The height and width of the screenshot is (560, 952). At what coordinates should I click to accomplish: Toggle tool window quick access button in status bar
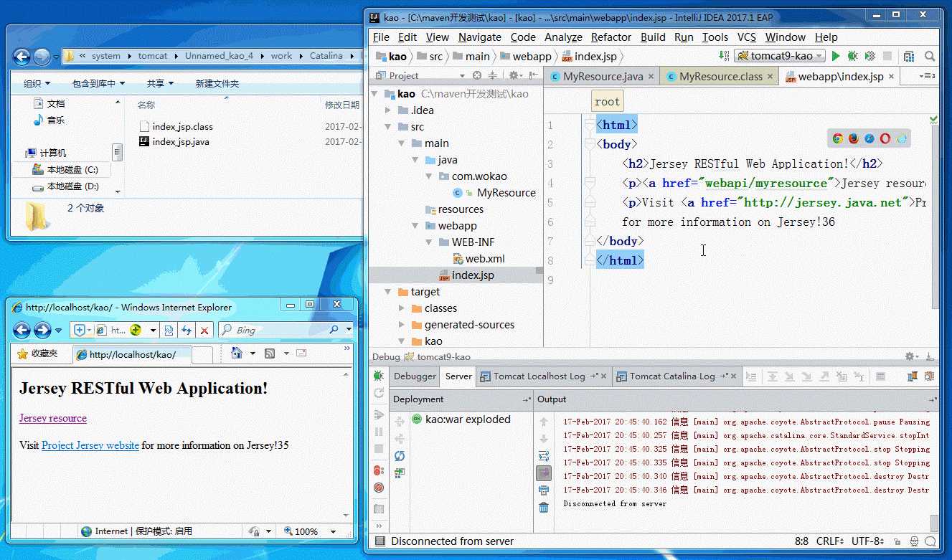(x=380, y=541)
